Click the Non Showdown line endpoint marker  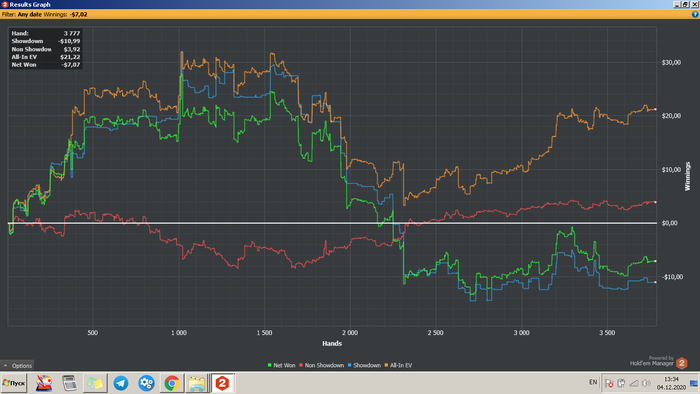tap(655, 202)
